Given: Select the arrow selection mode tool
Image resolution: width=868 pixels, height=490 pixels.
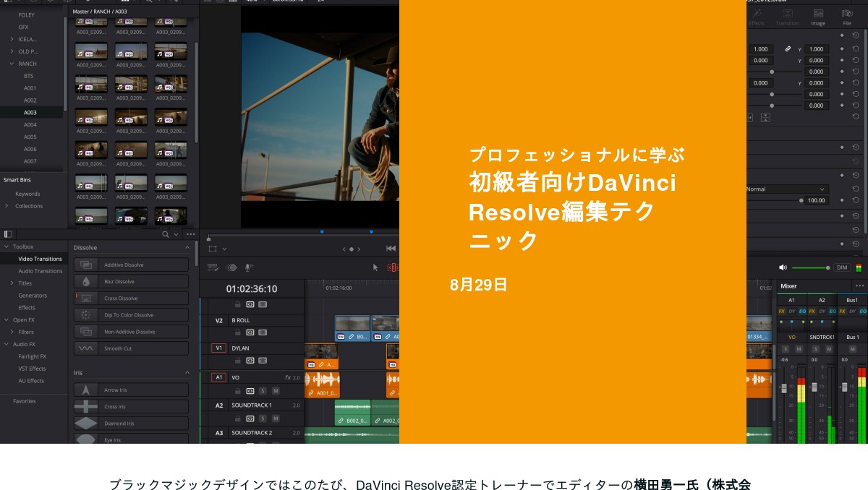Looking at the screenshot, I should [x=375, y=267].
